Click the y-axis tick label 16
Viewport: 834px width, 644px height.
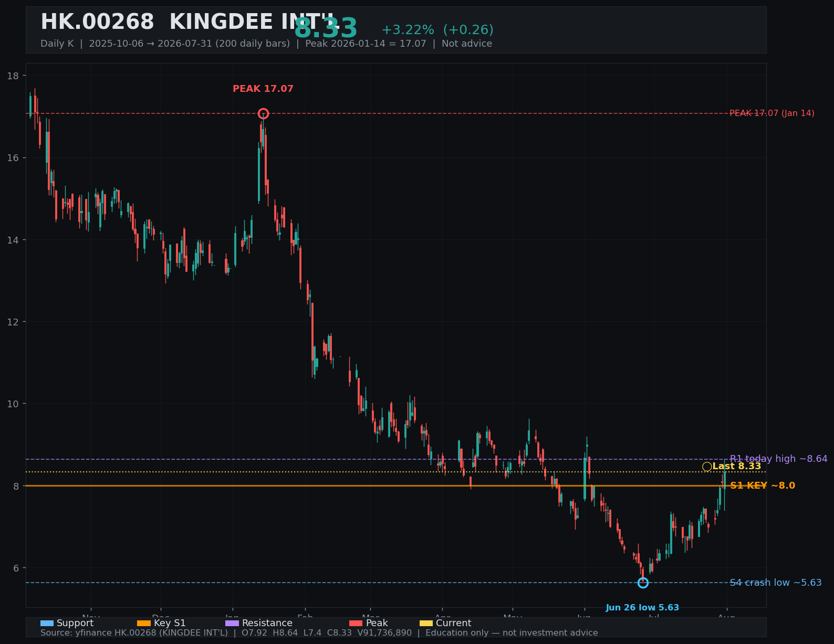[x=13, y=157]
